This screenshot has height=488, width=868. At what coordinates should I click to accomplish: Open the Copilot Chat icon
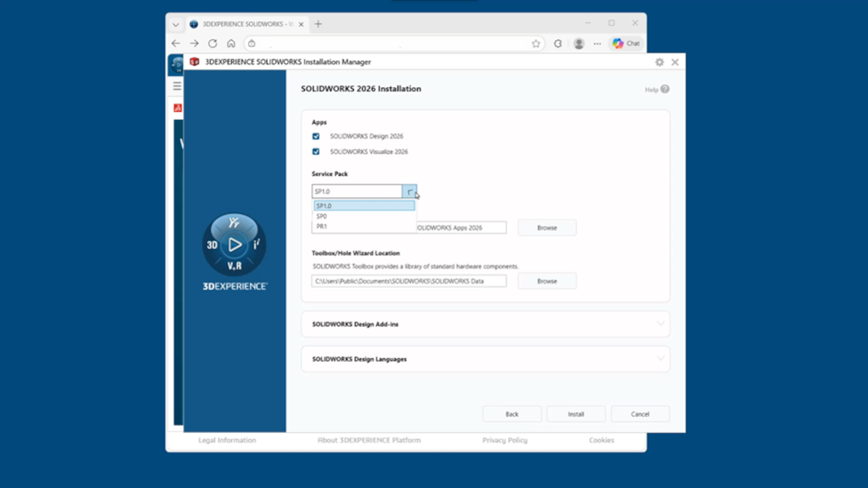point(625,44)
